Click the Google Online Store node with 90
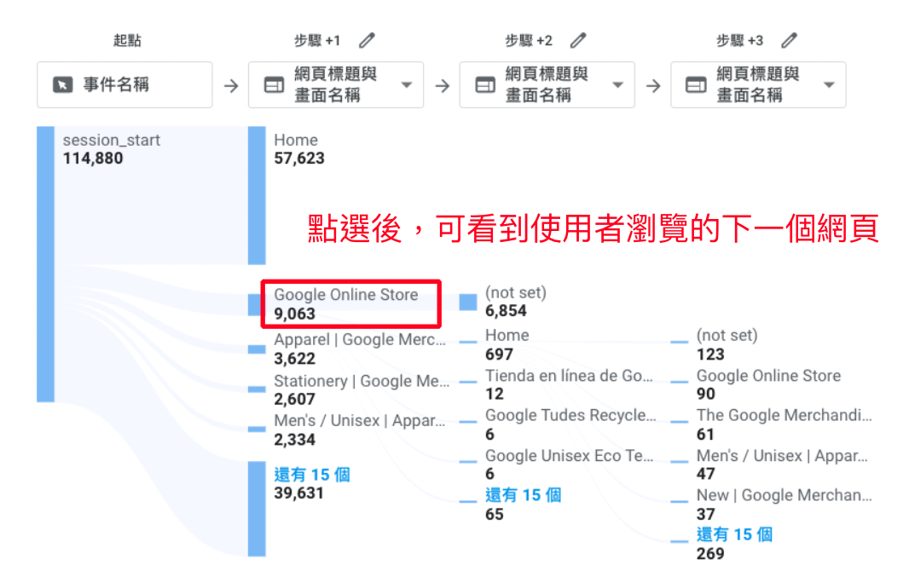 pyautogui.click(x=768, y=384)
